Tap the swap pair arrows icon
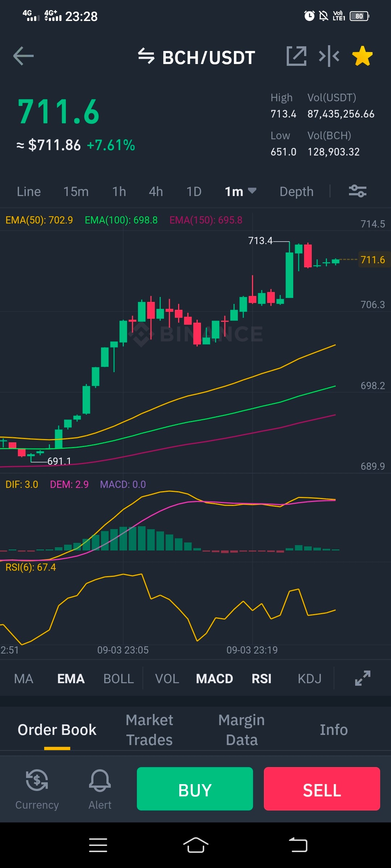Screen dimensions: 391x868 click(146, 56)
